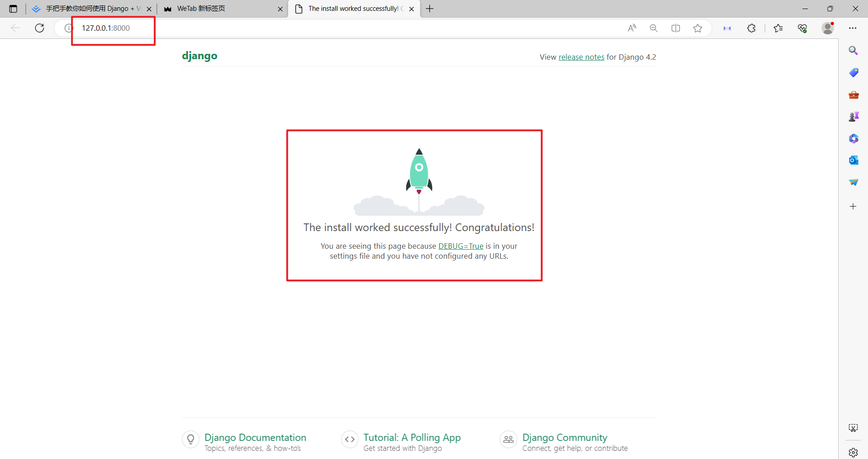The height and width of the screenshot is (459, 868).
Task: Open the user profile avatar
Action: pyautogui.click(x=828, y=28)
